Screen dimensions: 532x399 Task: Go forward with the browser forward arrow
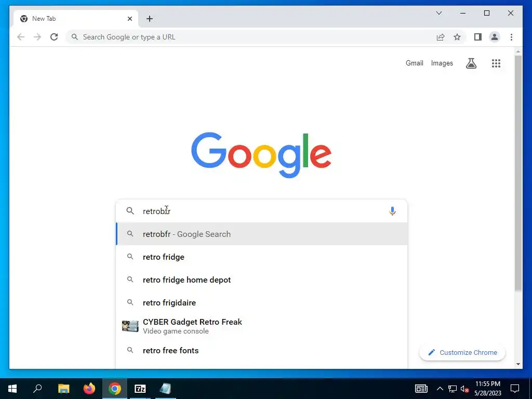37,37
